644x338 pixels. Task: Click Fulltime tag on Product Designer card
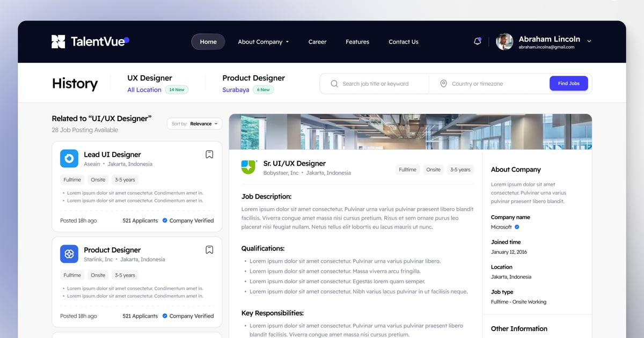coord(72,275)
